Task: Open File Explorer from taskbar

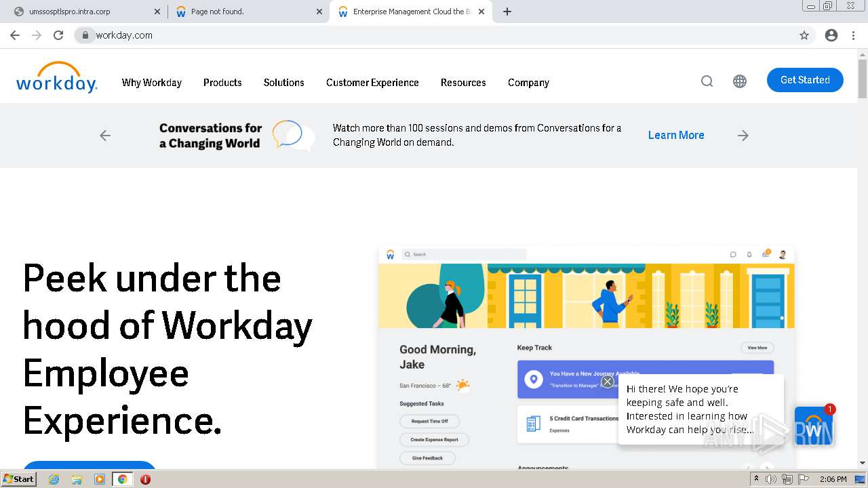Action: pos(77,479)
